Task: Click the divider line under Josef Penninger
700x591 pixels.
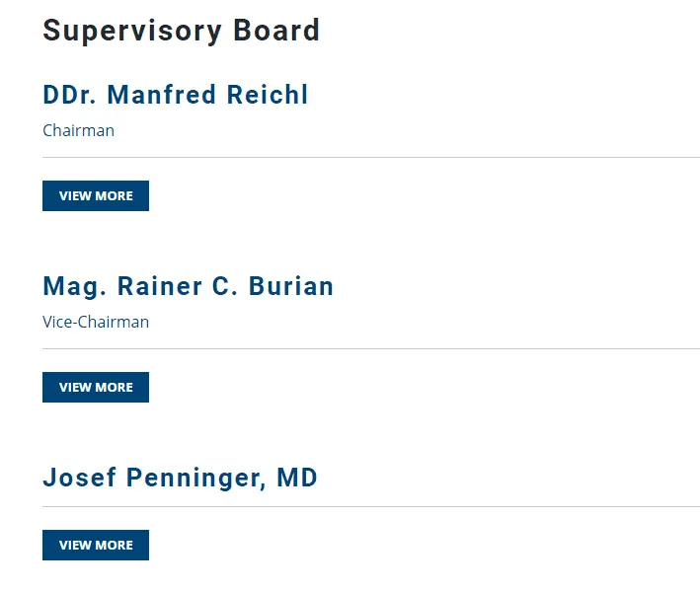Action: pos(371,507)
